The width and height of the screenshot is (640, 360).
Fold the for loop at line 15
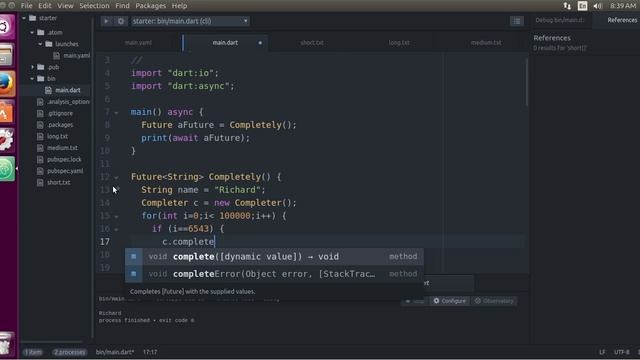coord(116,216)
